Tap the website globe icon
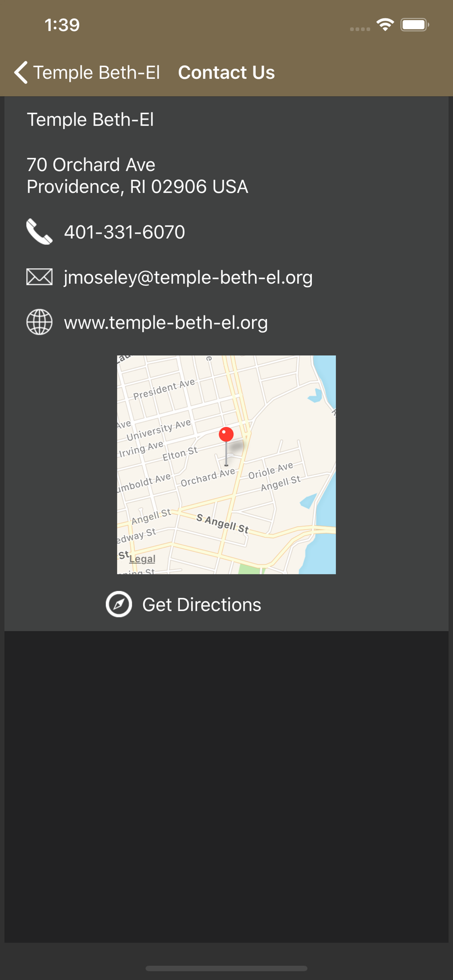 pos(39,322)
